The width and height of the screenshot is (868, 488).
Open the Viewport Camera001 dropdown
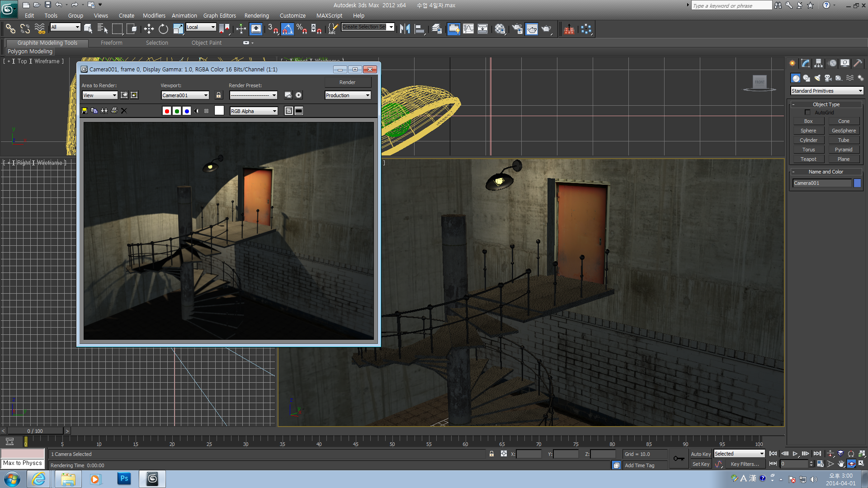(185, 95)
